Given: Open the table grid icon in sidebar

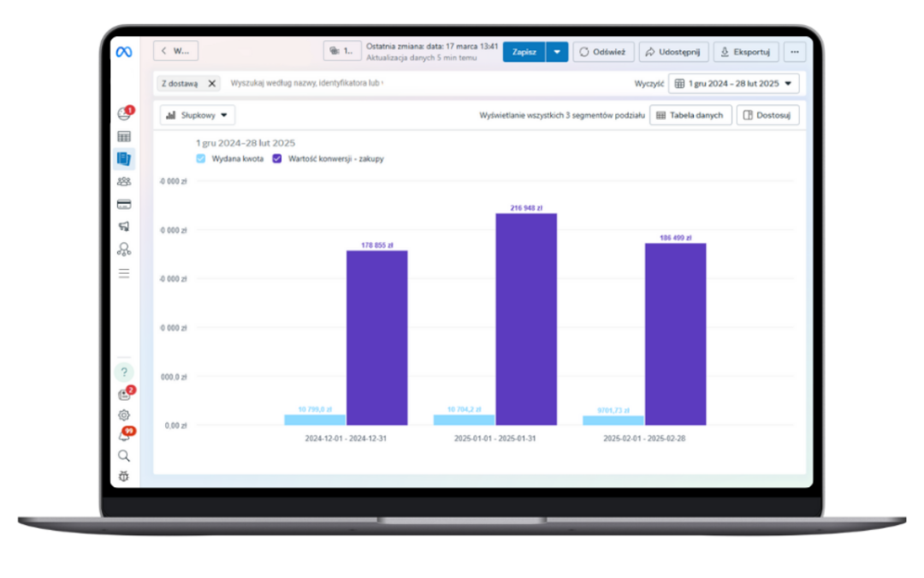Looking at the screenshot, I should 124,137.
